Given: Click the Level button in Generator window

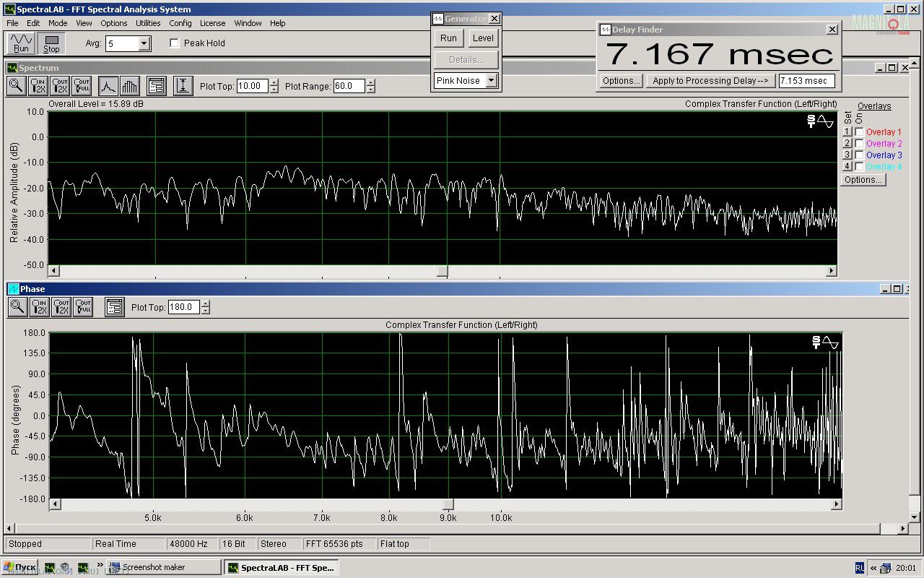Looking at the screenshot, I should 483,38.
